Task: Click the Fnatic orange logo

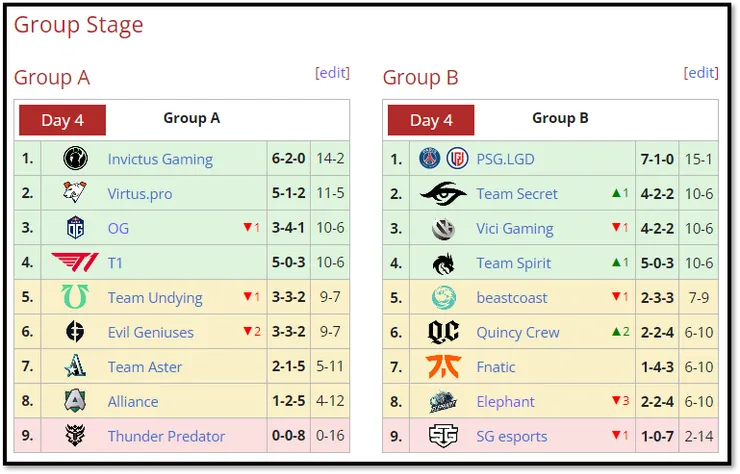Action: 443,366
